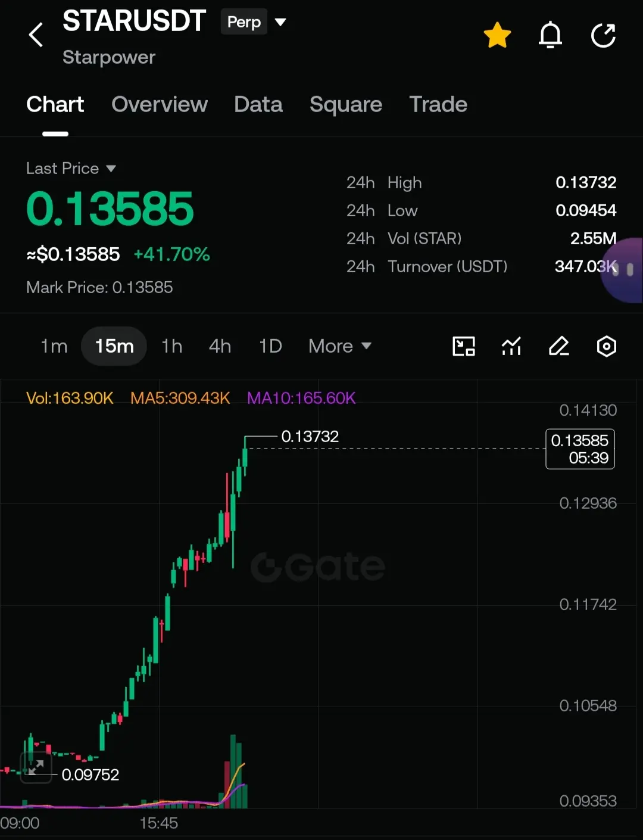Tap the 0.11742 price axis label
The image size is (643, 840).
(588, 605)
